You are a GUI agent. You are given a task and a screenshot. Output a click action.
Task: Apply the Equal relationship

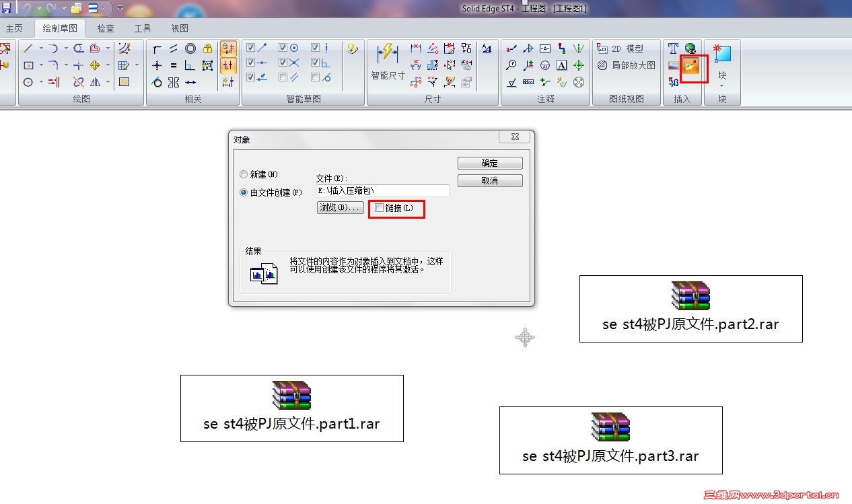pyautogui.click(x=174, y=65)
